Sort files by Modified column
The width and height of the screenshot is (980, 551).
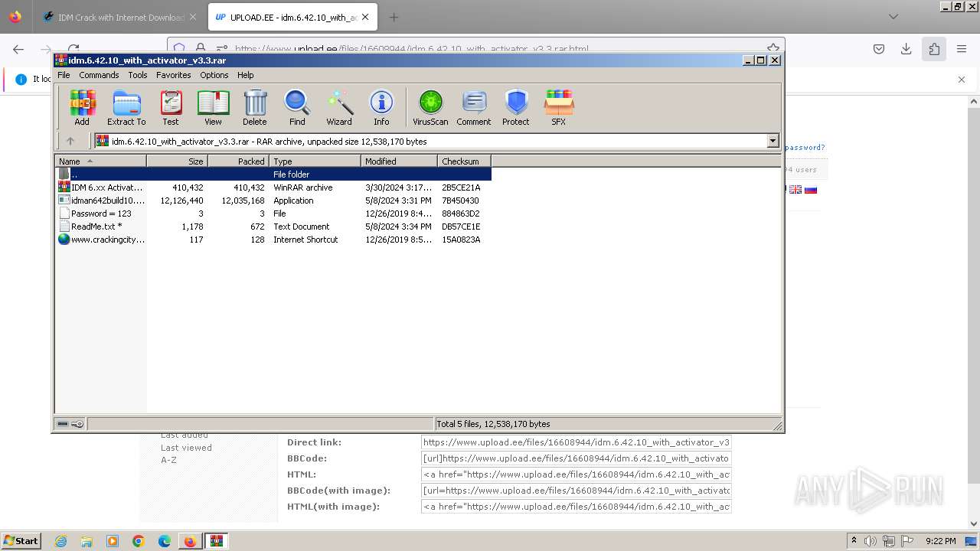399,161
